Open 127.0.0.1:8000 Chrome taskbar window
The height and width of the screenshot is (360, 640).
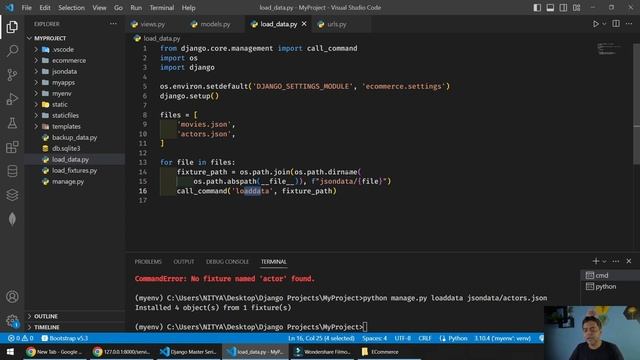click(121, 352)
